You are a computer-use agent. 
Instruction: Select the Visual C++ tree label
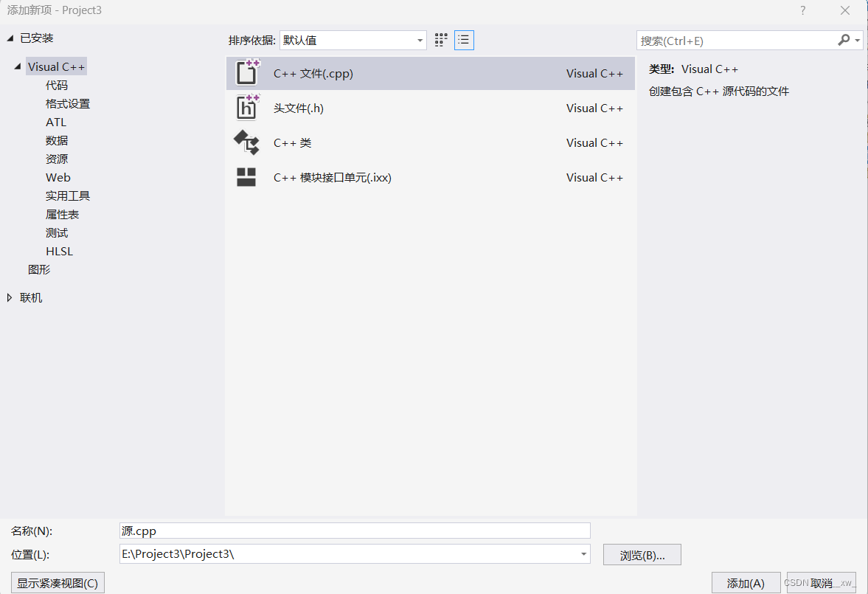[x=57, y=66]
